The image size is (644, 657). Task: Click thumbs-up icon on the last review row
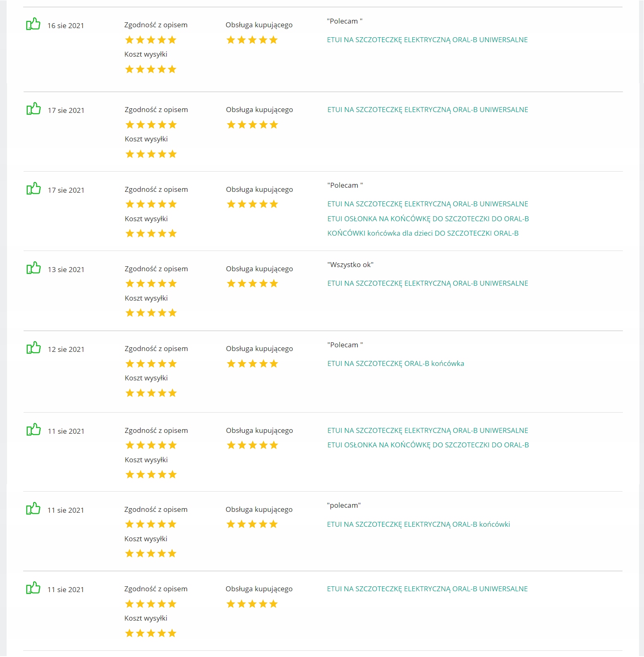(33, 588)
